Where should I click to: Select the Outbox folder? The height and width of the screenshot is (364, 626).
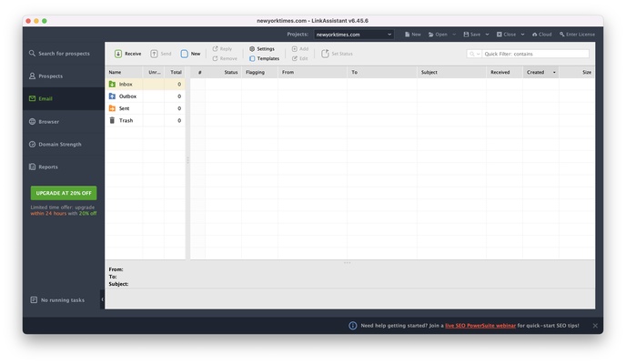coord(146,96)
